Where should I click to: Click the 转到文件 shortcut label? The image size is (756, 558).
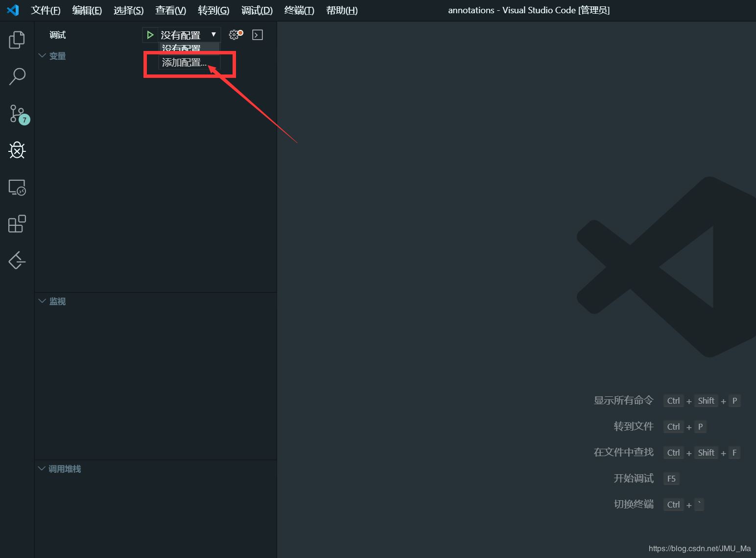[x=634, y=427]
